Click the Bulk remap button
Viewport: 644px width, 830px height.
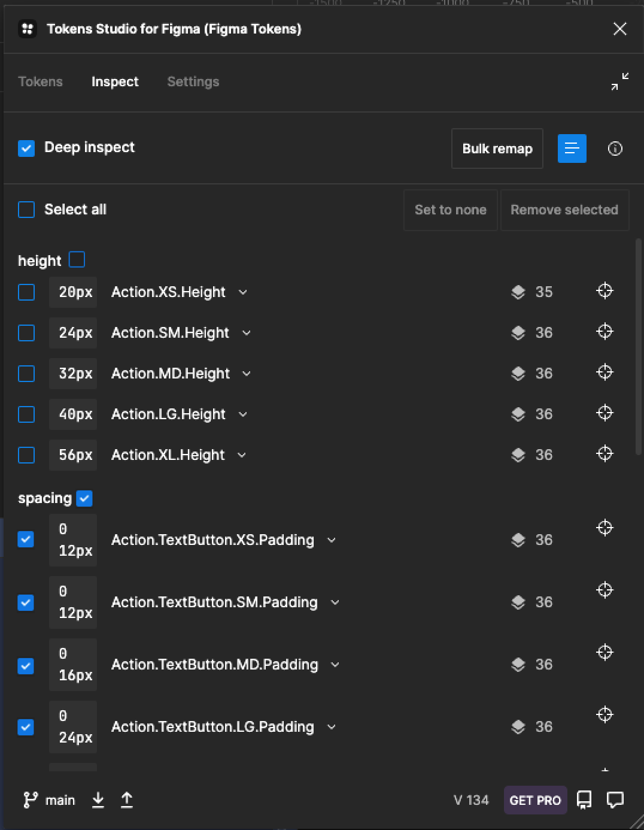(497, 149)
